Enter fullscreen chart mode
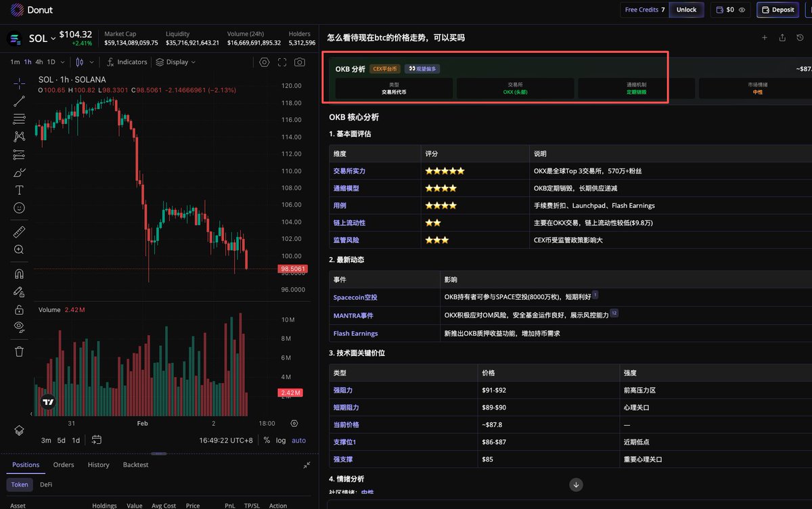This screenshot has height=509, width=812. point(281,62)
